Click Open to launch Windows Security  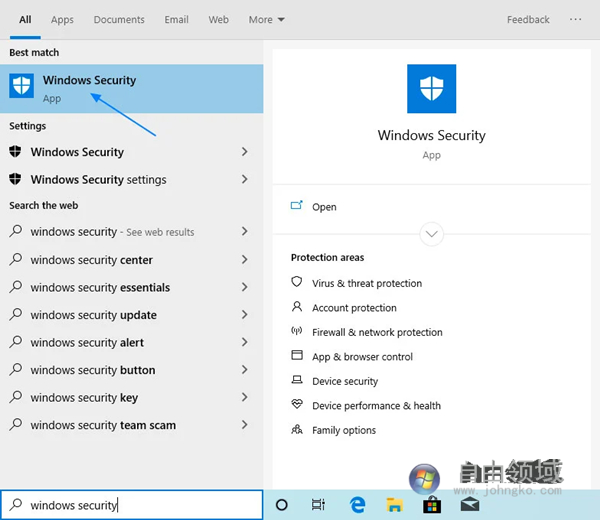click(324, 207)
